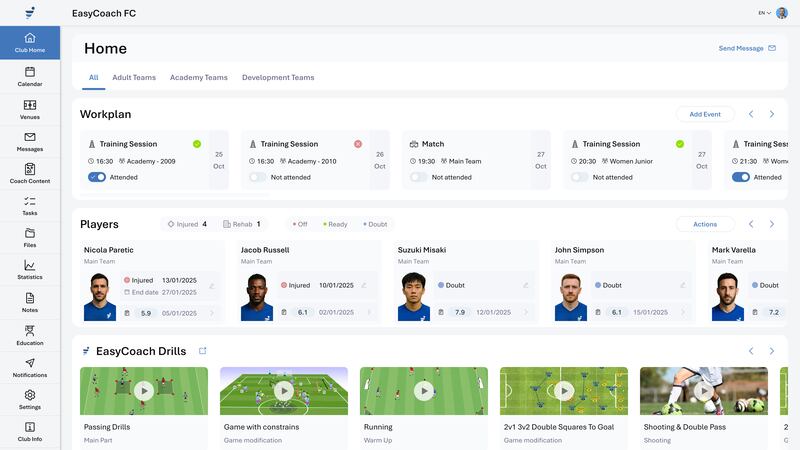
Task: Toggle the Injured players filter
Action: (x=187, y=224)
